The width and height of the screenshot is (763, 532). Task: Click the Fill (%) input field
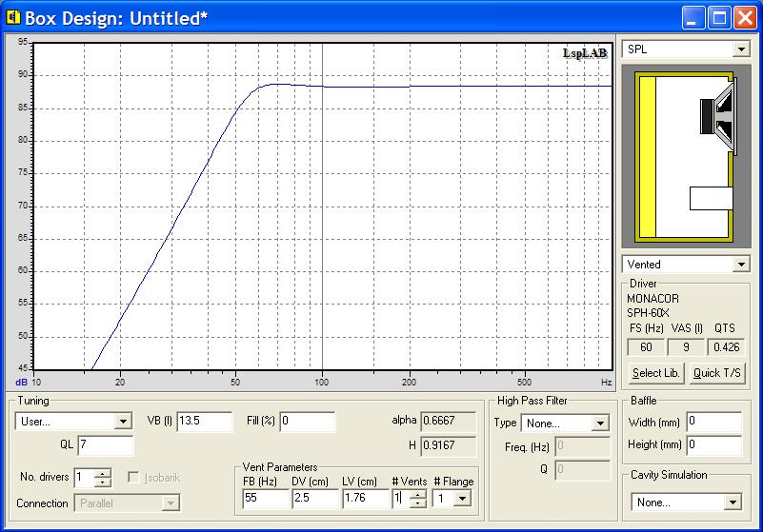[308, 421]
